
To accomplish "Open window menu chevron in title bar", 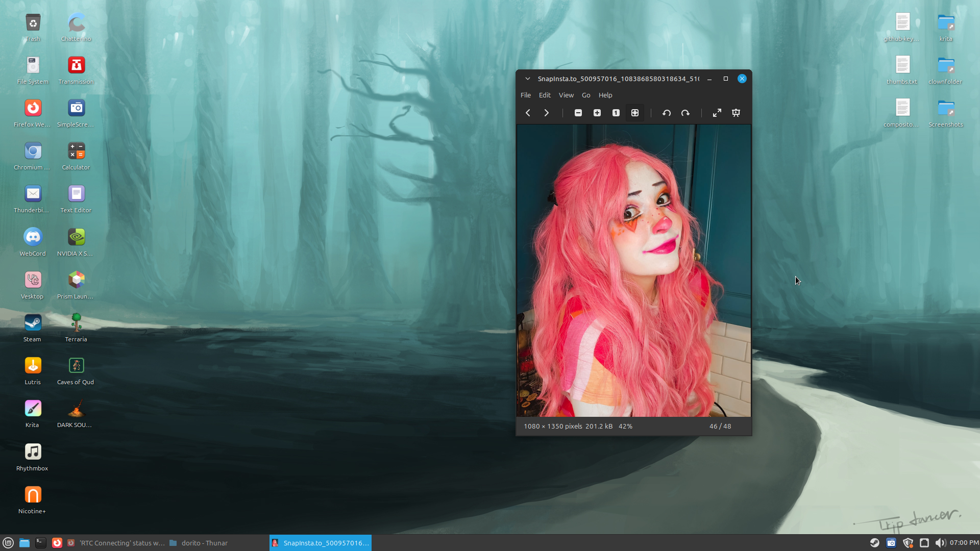I will point(528,79).
